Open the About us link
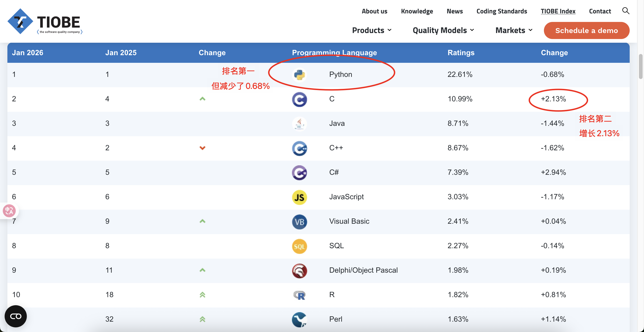 point(374,11)
